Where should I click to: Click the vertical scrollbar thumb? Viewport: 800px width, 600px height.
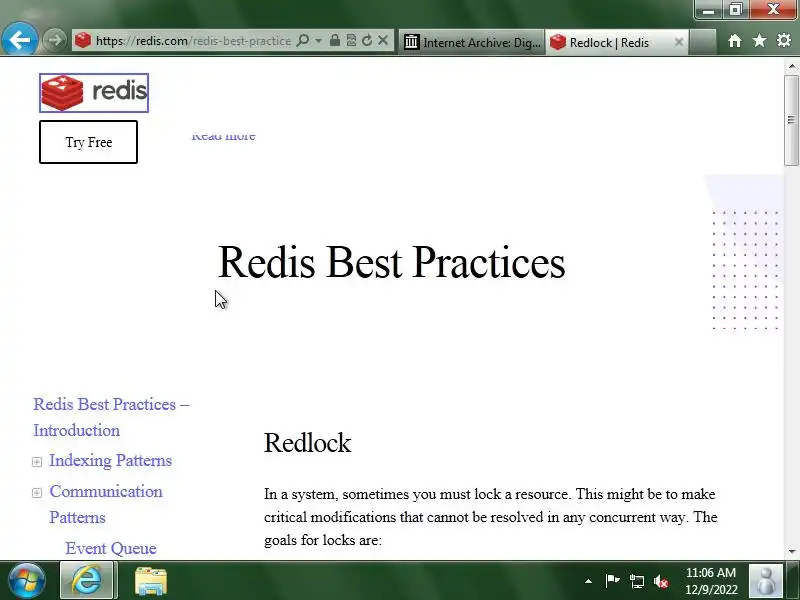click(791, 120)
